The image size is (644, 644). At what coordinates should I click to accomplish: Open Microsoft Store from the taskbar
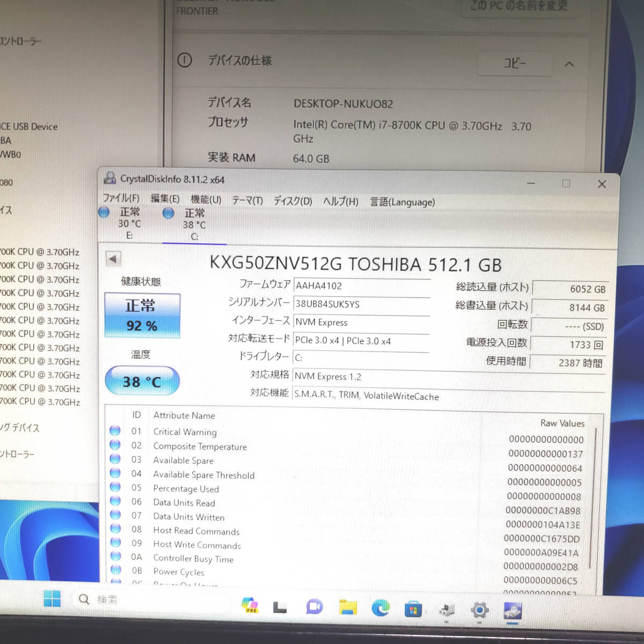click(413, 610)
